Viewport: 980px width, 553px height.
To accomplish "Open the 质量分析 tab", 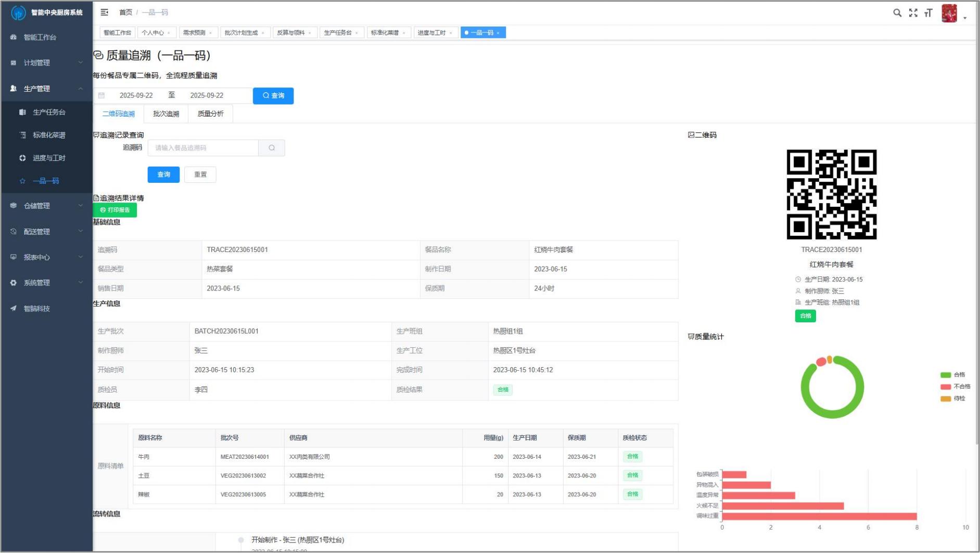I will (210, 114).
